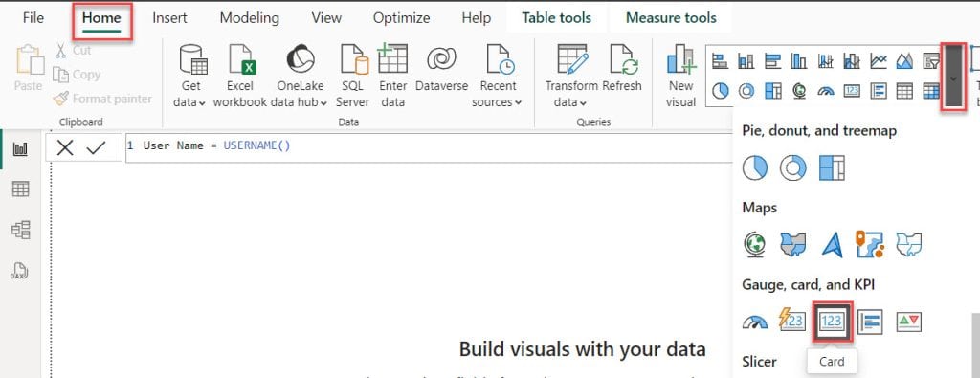The image size is (980, 378).
Task: Click Format painter in Clipboard
Action: click(102, 99)
